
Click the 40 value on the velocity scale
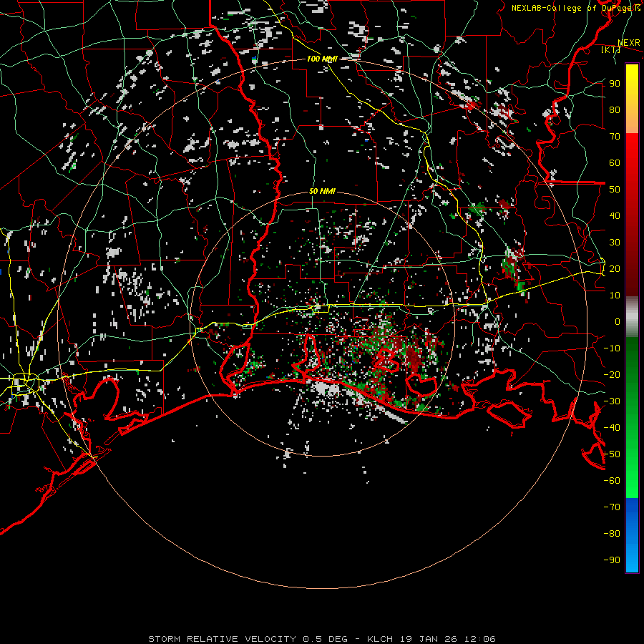tap(615, 216)
